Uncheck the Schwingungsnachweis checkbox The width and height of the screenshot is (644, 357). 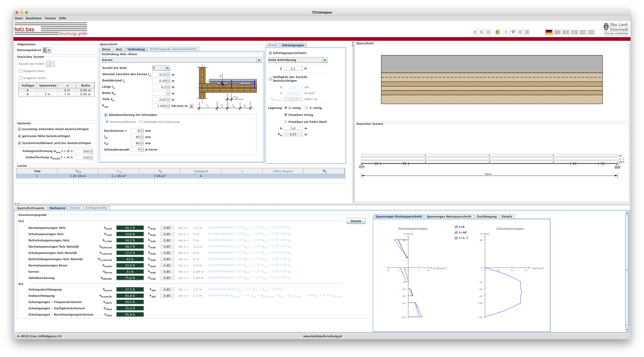pyautogui.click(x=270, y=53)
